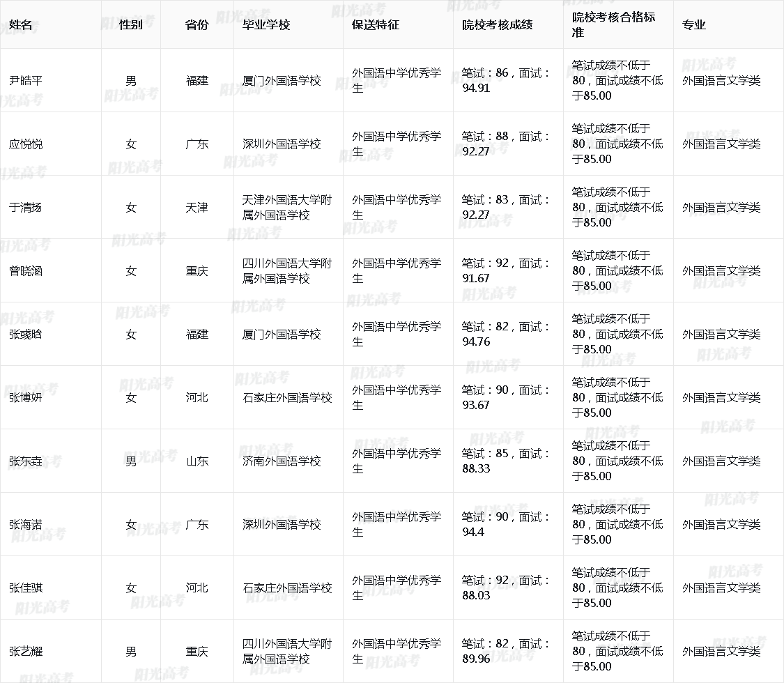Select the score cell 笔试：86，面试：94.91
This screenshot has height=683, width=784.
pos(506,80)
